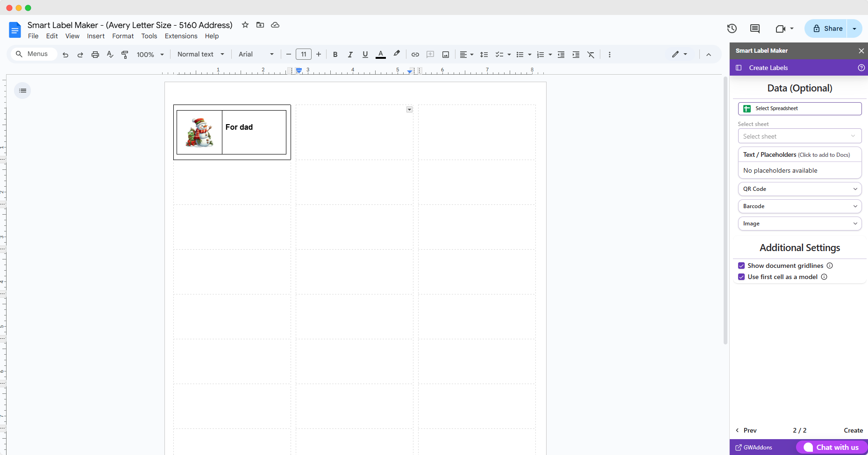Close the Smart Label Maker sidebar
The width and height of the screenshot is (868, 455).
(x=861, y=50)
